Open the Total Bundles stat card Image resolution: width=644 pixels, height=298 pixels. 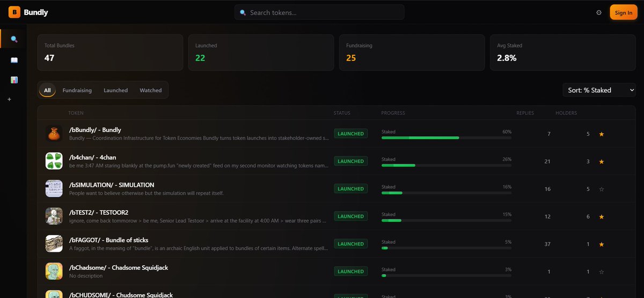[110, 53]
